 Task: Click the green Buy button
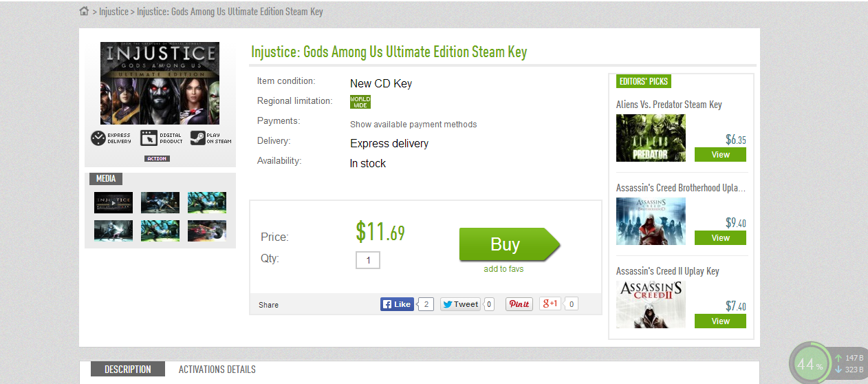coord(510,244)
